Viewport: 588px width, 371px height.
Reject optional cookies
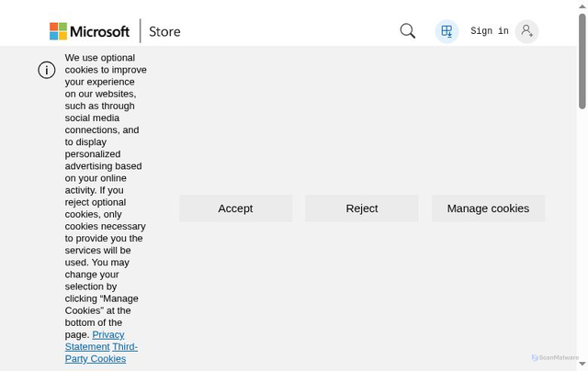pos(361,208)
